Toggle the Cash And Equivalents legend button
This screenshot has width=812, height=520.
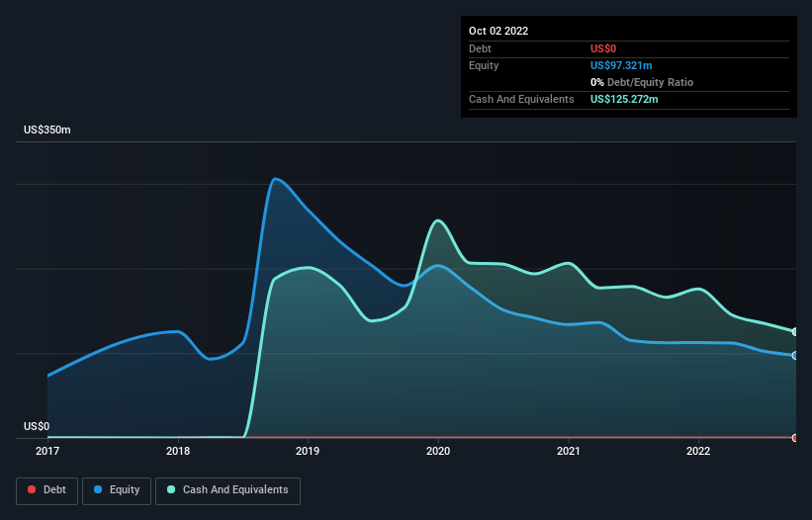tap(227, 490)
